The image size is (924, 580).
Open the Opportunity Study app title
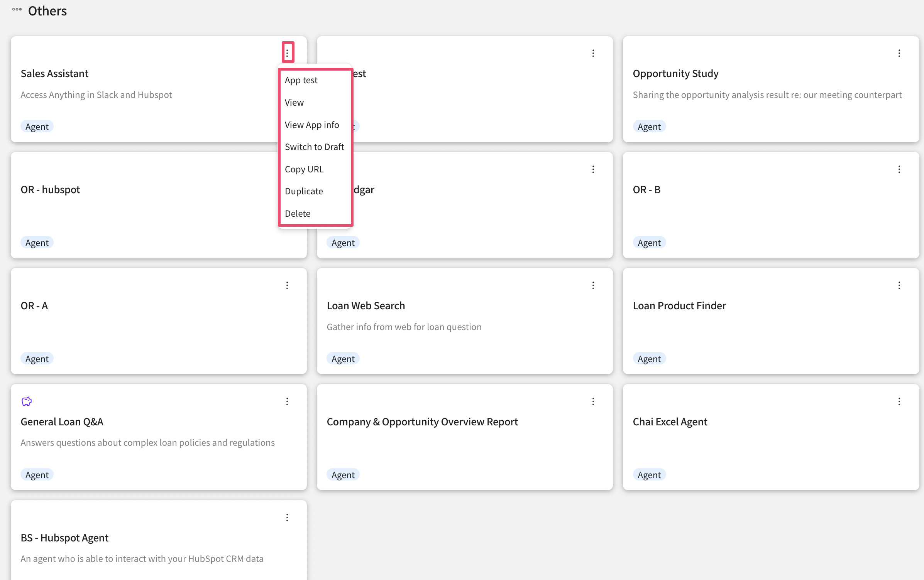(x=675, y=74)
